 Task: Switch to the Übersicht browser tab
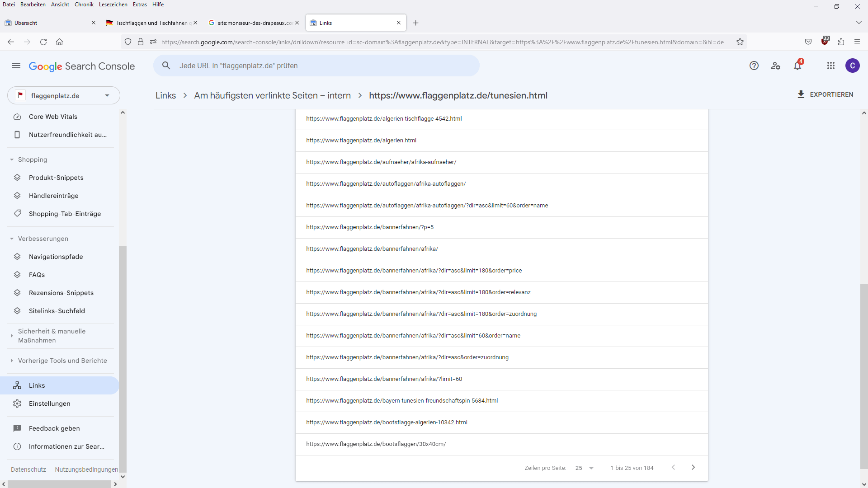click(50, 23)
